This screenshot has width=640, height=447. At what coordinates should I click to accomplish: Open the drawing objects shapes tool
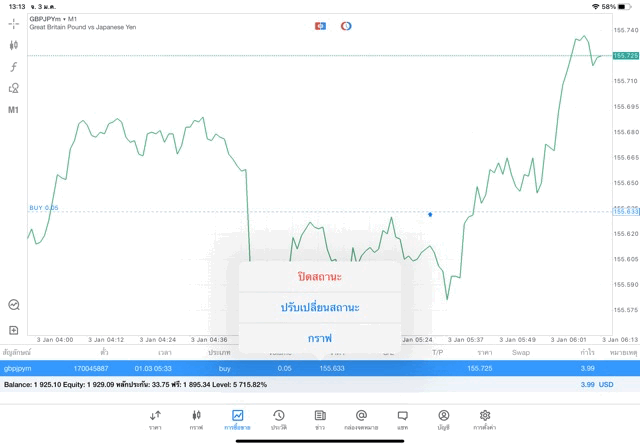point(14,88)
